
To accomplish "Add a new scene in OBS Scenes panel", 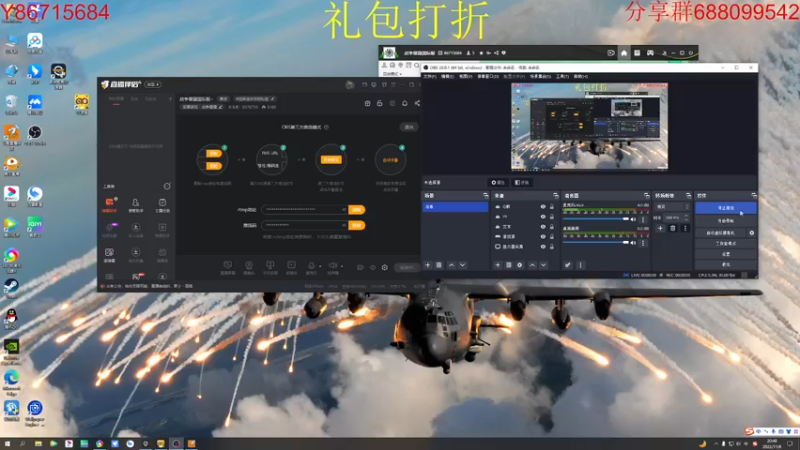I will coord(428,265).
